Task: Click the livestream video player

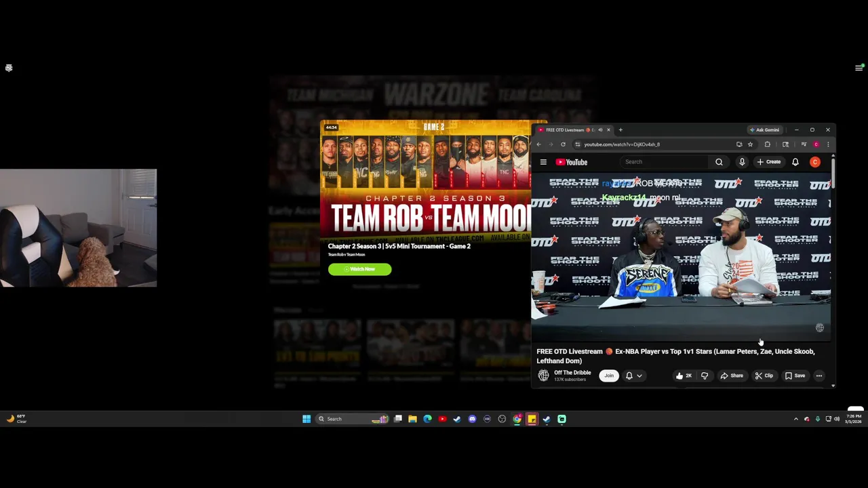Action: pos(681,256)
